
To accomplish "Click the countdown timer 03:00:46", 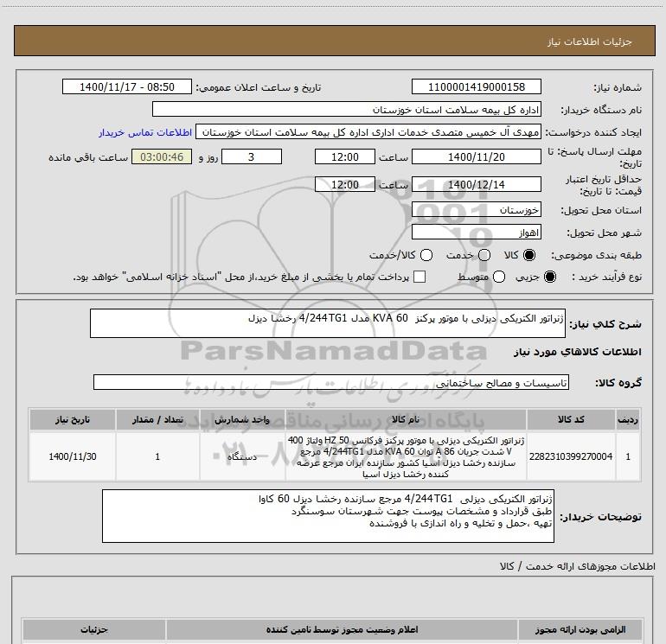I will click(x=162, y=156).
